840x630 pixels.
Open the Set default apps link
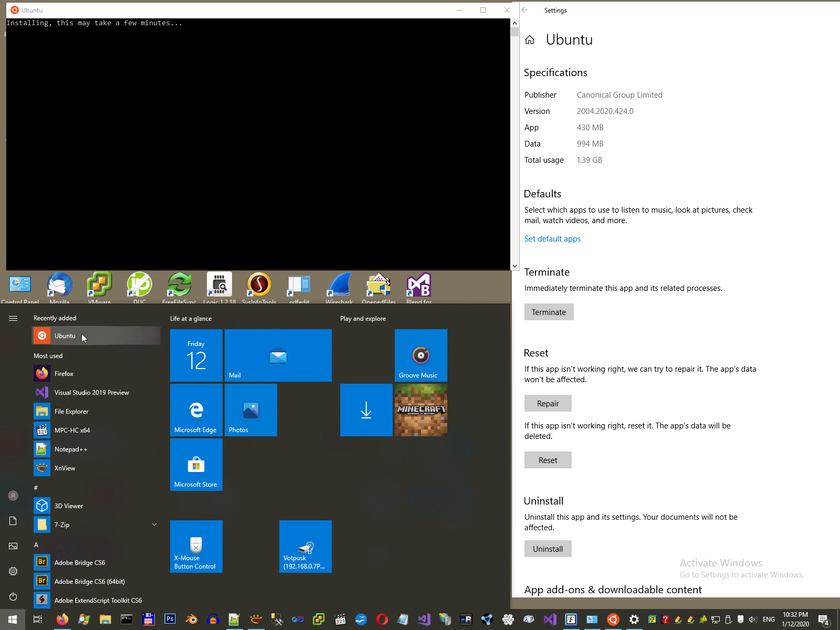coord(552,239)
